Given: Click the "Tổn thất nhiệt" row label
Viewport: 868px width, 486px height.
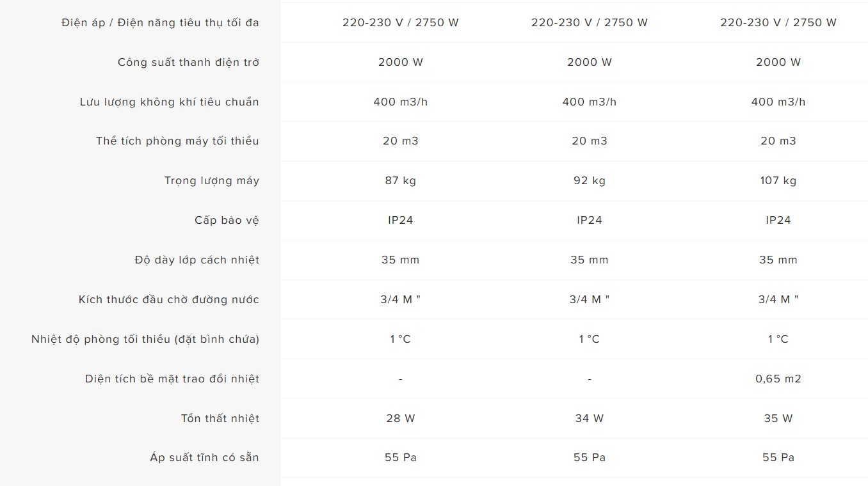Looking at the screenshot, I should pos(220,418).
